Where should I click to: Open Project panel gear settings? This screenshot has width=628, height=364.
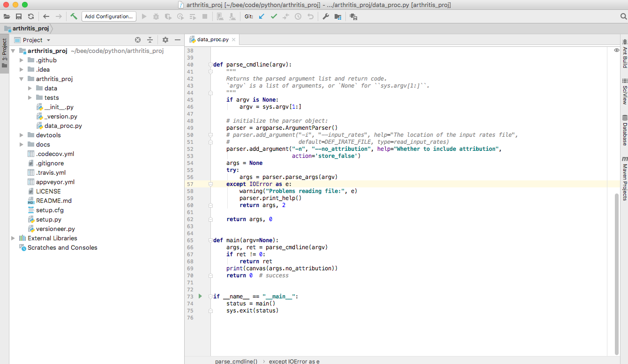pyautogui.click(x=165, y=40)
